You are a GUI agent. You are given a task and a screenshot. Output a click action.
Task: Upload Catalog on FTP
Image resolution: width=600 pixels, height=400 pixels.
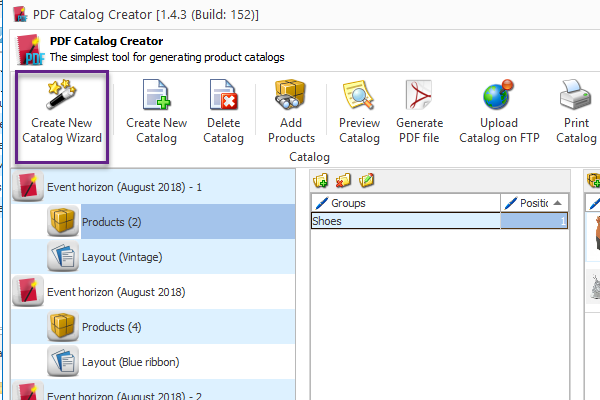499,112
